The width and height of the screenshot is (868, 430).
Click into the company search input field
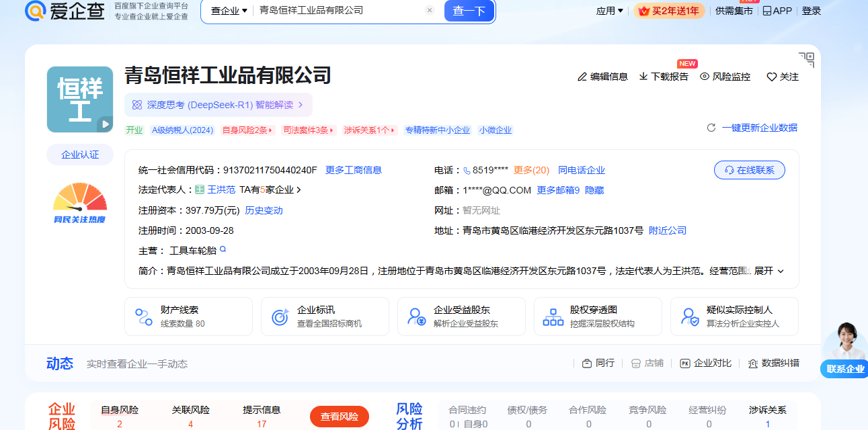(340, 11)
